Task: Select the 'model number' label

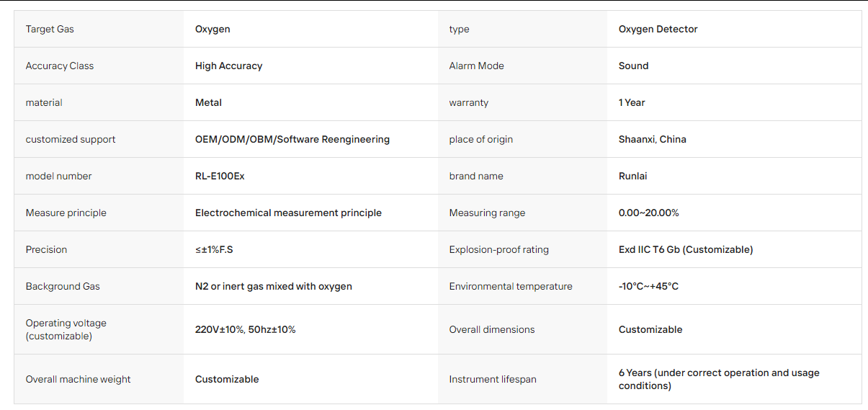Action: click(x=58, y=177)
